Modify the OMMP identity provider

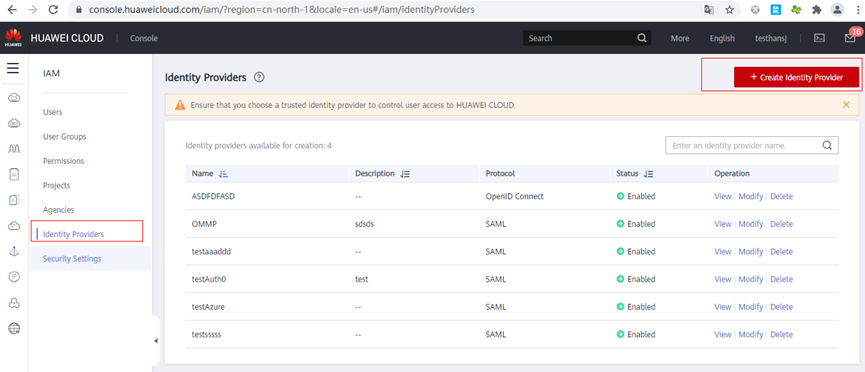[751, 224]
